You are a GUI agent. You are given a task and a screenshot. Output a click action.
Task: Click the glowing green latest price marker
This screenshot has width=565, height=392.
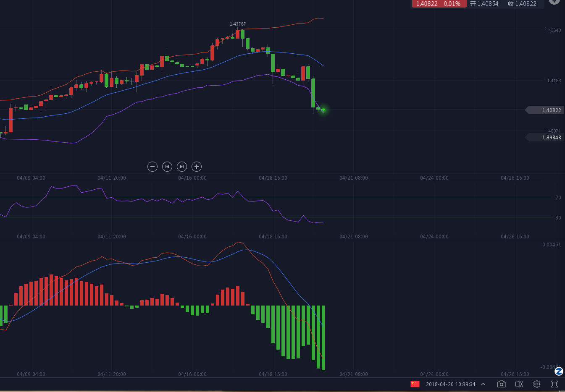(323, 110)
